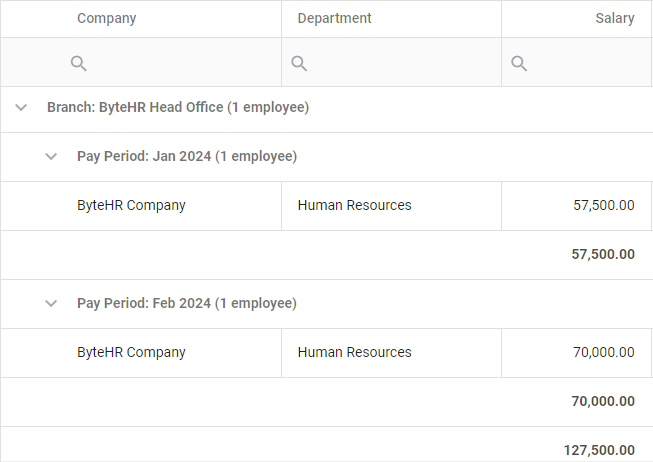The height and width of the screenshot is (462, 653).
Task: Click the 127,500.00 branch total summary
Action: point(599,450)
